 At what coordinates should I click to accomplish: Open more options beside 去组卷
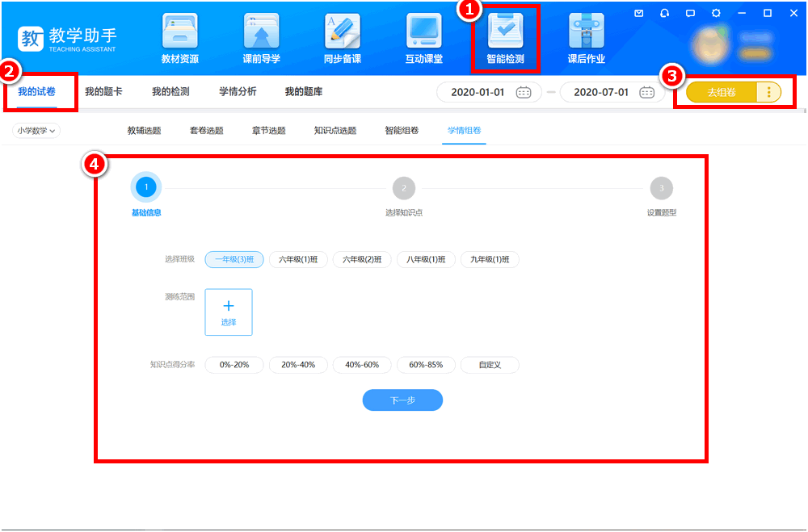[769, 92]
